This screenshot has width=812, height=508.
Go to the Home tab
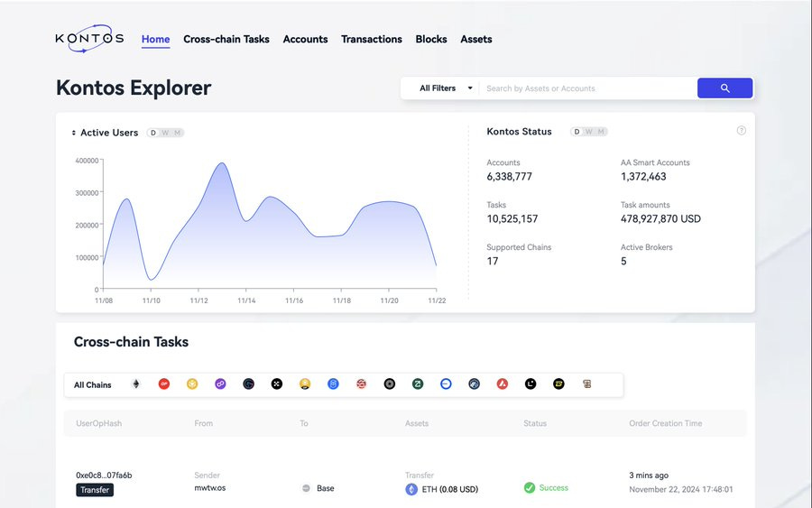[155, 40]
